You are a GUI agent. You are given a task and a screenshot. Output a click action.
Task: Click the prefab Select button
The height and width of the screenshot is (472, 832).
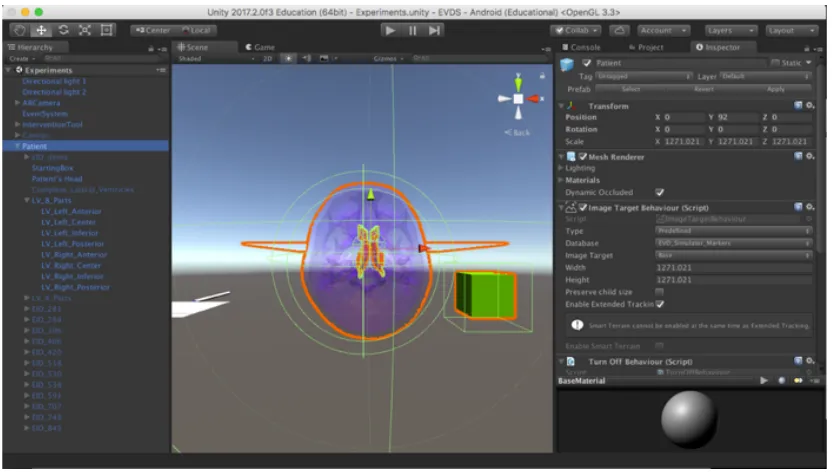[631, 89]
